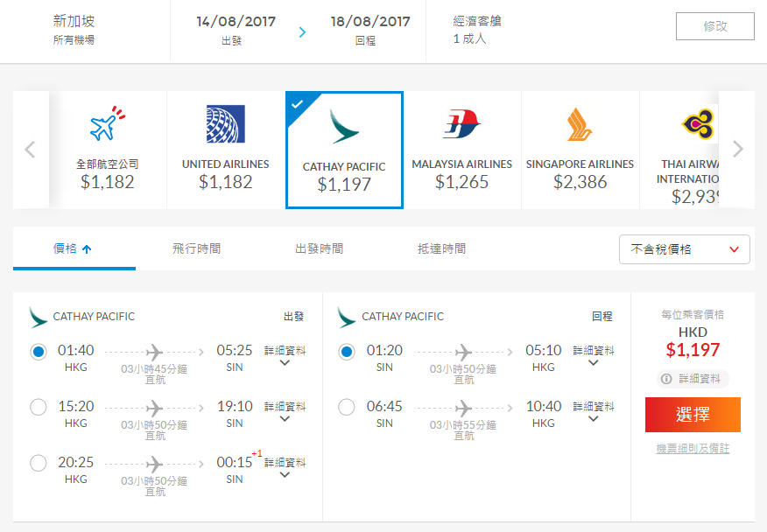Click the plane icon of 20:25 HKG flight

tap(154, 464)
